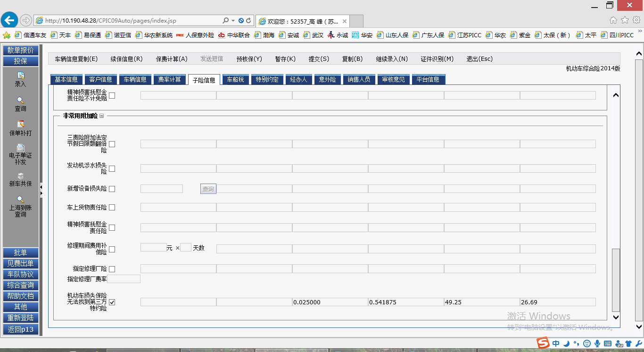Click the outer page scroll-down arrow

click(x=639, y=327)
